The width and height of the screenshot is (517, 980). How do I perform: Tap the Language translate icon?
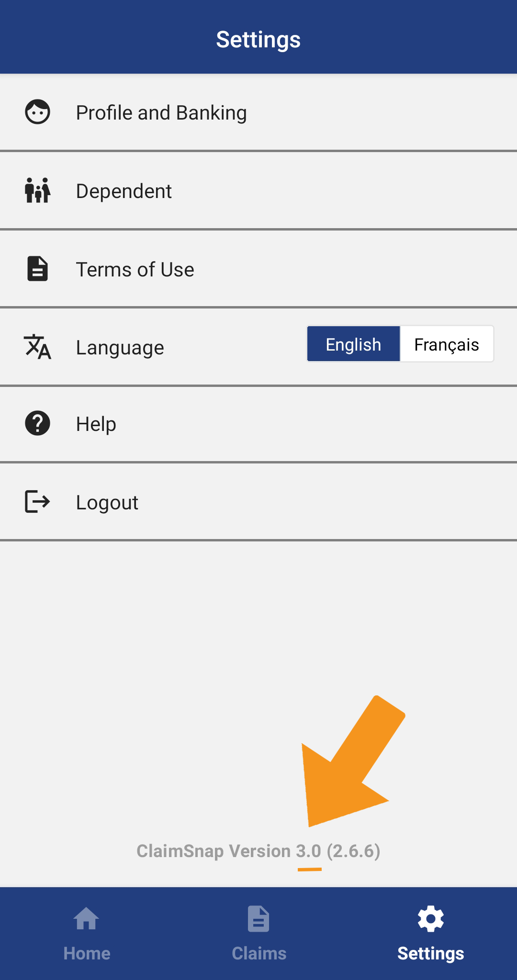pos(37,347)
